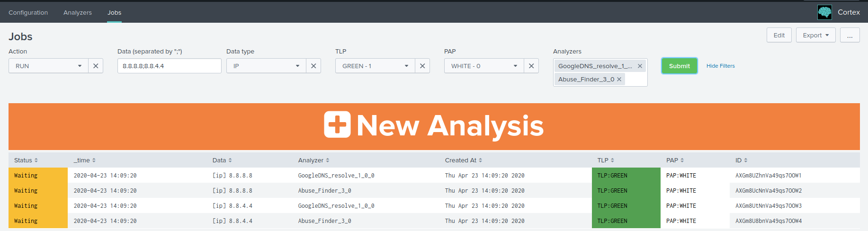Remove GoogleDNS_resolve analyzer tag
This screenshot has height=231, width=868.
(640, 66)
